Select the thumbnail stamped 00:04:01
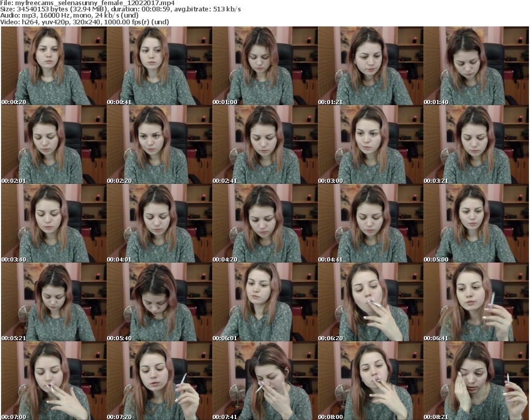 [159, 224]
